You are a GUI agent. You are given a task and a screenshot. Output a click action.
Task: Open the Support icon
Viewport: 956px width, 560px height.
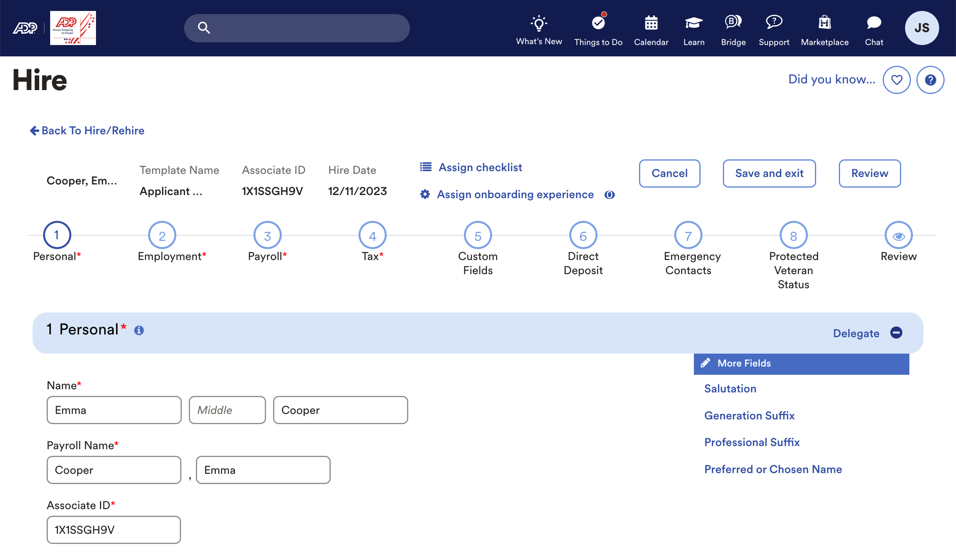point(774,22)
